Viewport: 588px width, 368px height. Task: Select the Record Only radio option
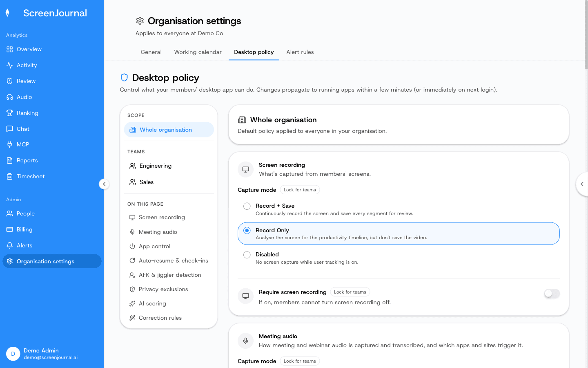tap(247, 231)
